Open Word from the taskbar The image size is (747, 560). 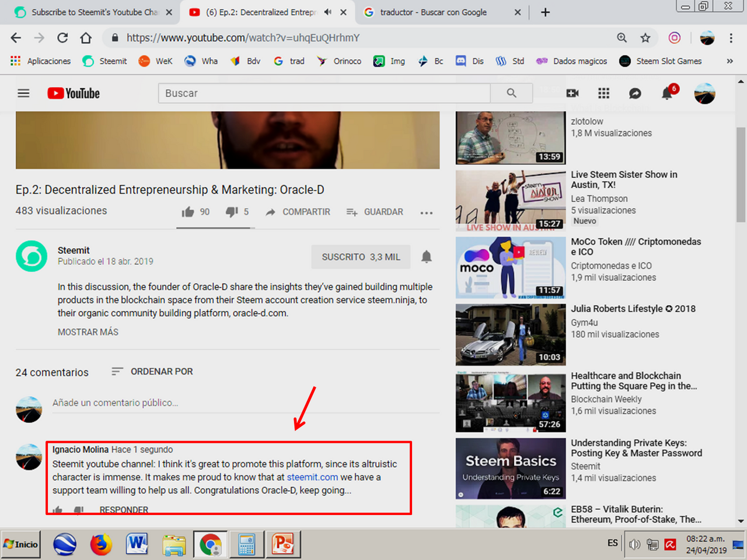(x=137, y=544)
